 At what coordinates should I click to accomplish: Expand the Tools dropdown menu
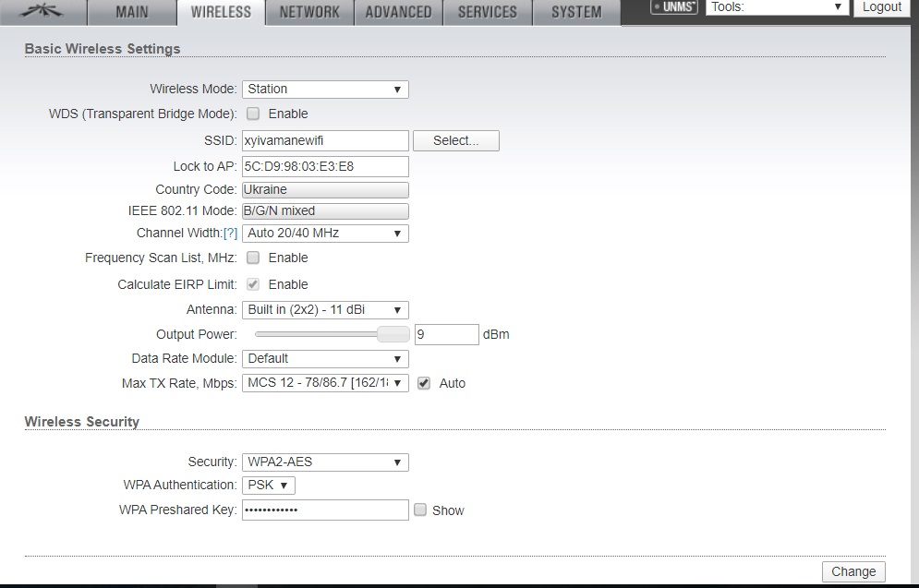(x=777, y=7)
